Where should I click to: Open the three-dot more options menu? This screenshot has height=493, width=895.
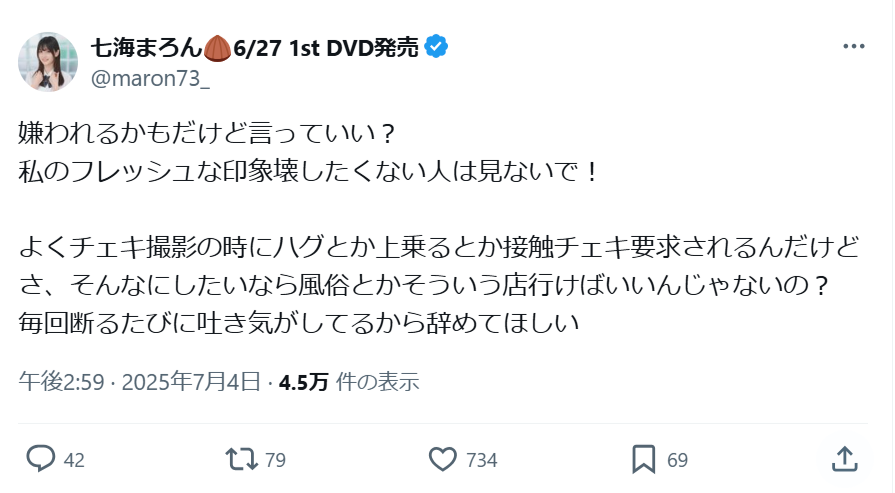pyautogui.click(x=854, y=46)
